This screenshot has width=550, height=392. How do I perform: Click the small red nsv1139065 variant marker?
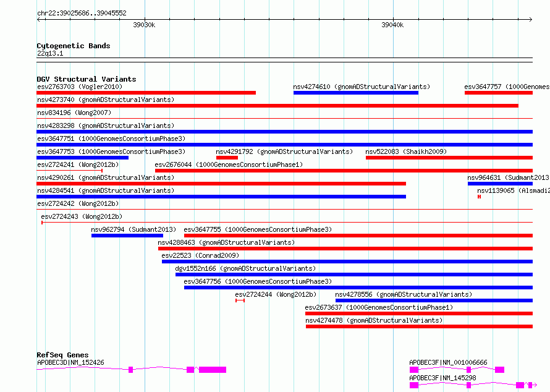(x=479, y=197)
